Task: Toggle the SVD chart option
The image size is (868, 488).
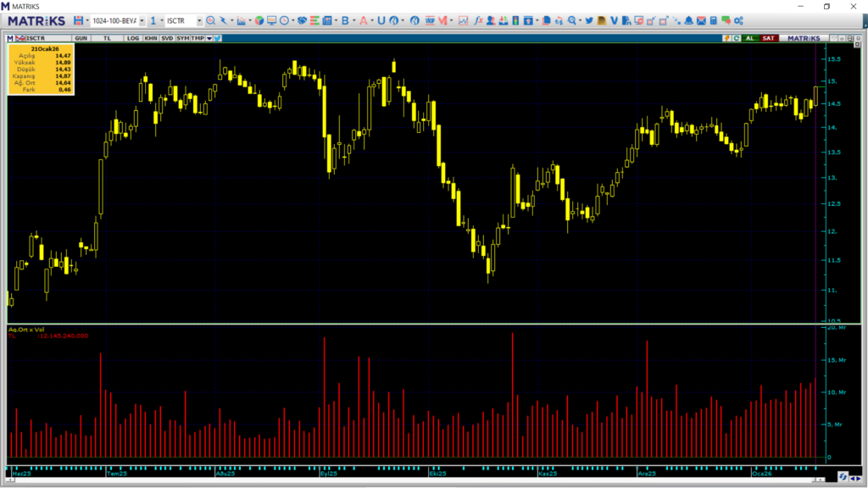Action: coord(167,38)
